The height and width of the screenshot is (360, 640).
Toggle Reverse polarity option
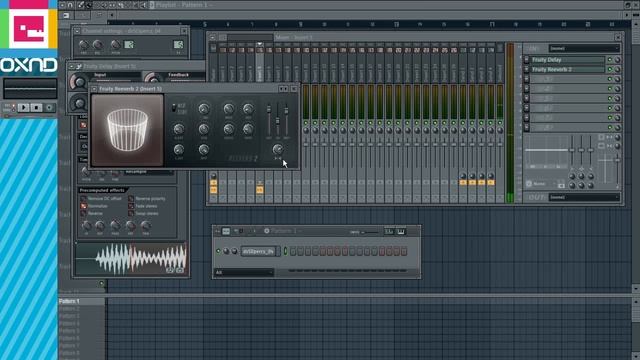click(x=131, y=199)
